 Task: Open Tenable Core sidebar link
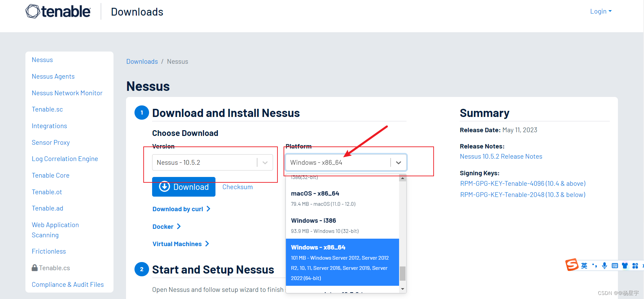(50, 175)
